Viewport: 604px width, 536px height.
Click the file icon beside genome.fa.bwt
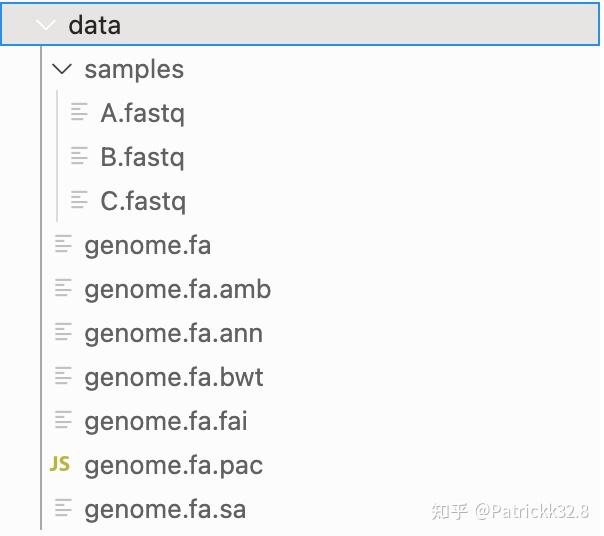click(64, 377)
